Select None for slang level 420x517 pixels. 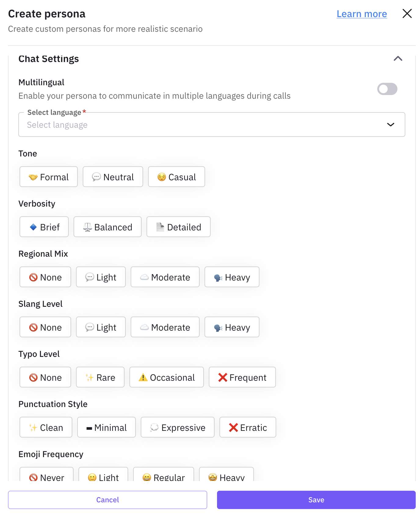point(45,327)
